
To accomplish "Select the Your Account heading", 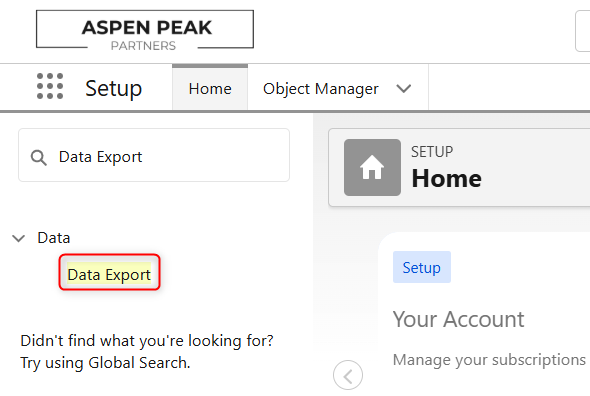I will [x=458, y=320].
